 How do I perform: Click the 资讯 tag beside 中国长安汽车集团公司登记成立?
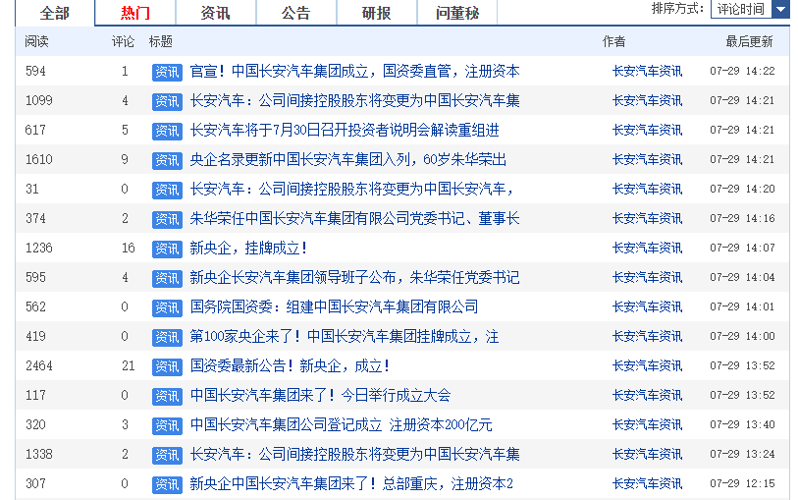click(167, 426)
